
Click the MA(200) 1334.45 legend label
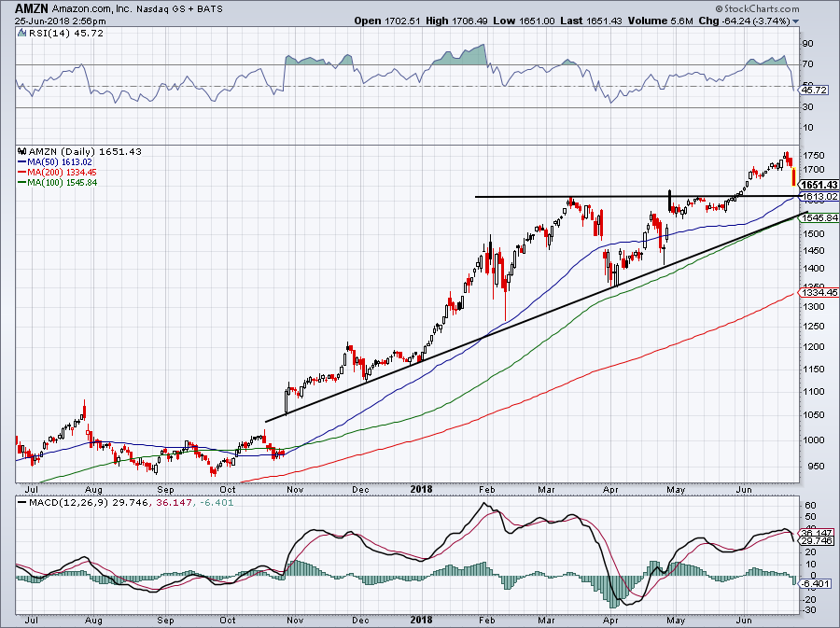(x=63, y=173)
